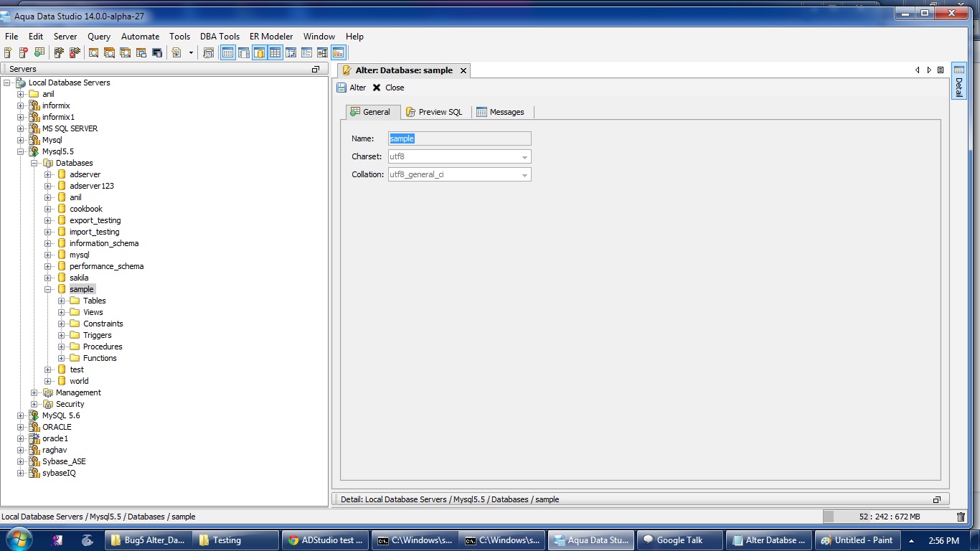980x551 pixels.
Task: Switch to Google Talk in taskbar
Action: (x=680, y=540)
